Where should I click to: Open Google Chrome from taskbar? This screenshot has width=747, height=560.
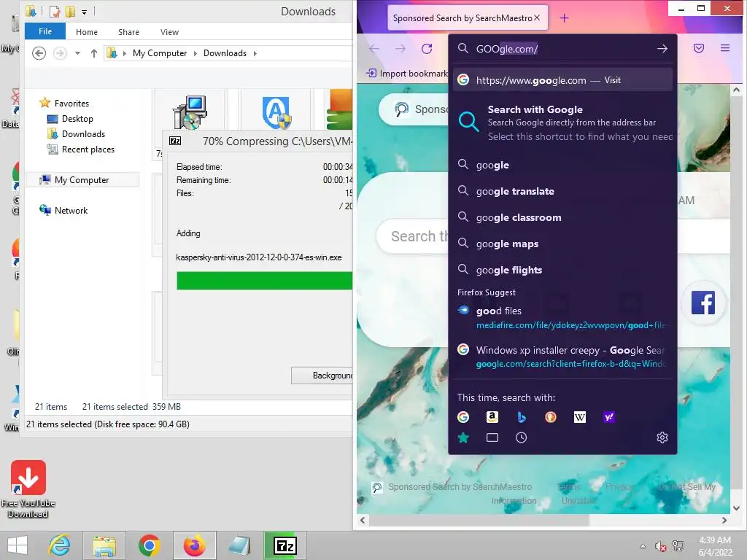(150, 545)
